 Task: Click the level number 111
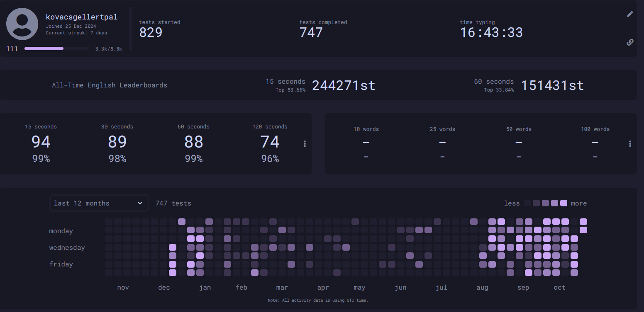click(x=12, y=49)
